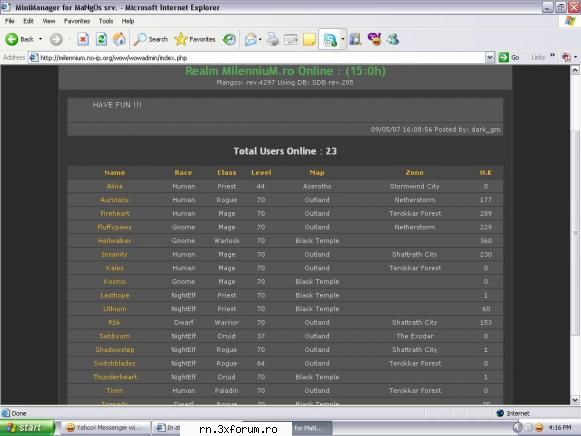Viewport: 581px width, 436px height.
Task: Open character Shadowstep
Action: (x=115, y=350)
